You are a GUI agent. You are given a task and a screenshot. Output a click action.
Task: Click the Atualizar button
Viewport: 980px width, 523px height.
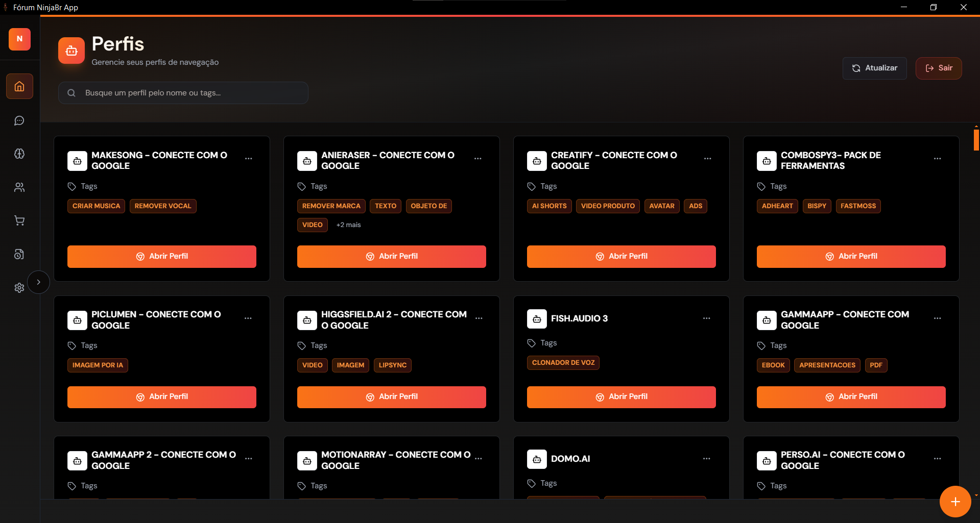[874, 68]
